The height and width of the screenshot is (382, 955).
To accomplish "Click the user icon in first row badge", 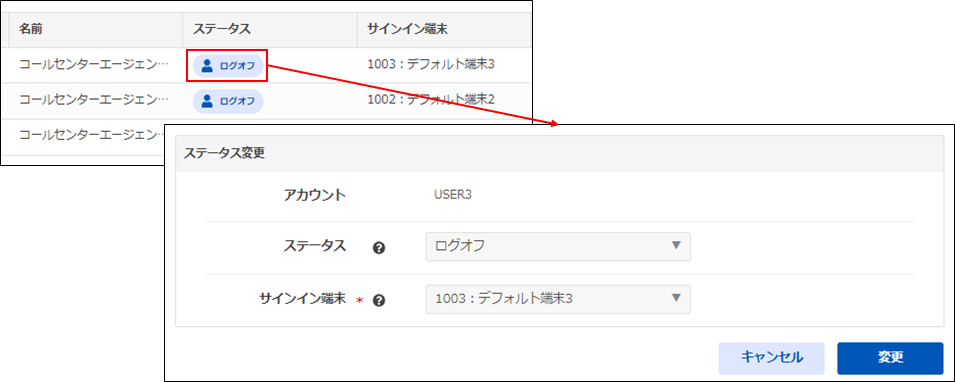I will [207, 66].
